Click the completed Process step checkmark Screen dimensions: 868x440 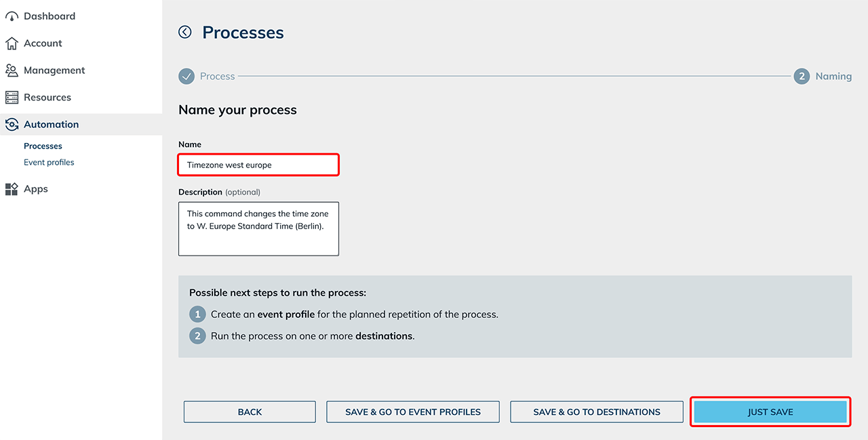(x=186, y=77)
